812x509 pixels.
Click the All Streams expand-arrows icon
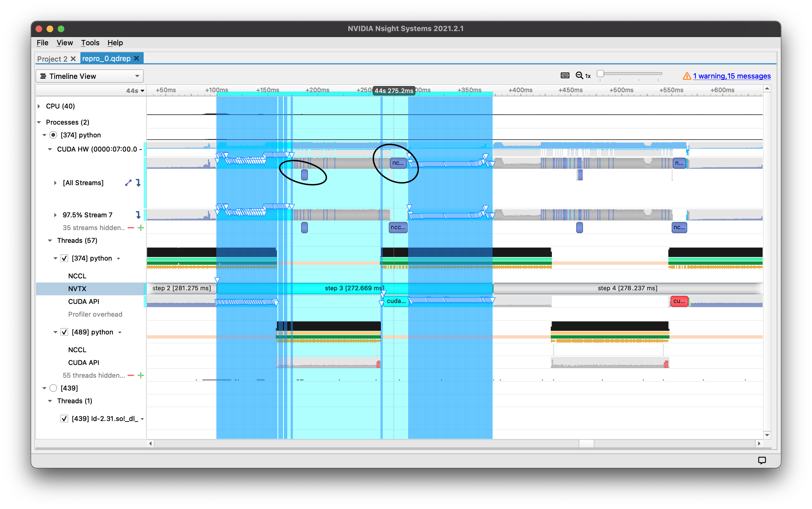[128, 183]
